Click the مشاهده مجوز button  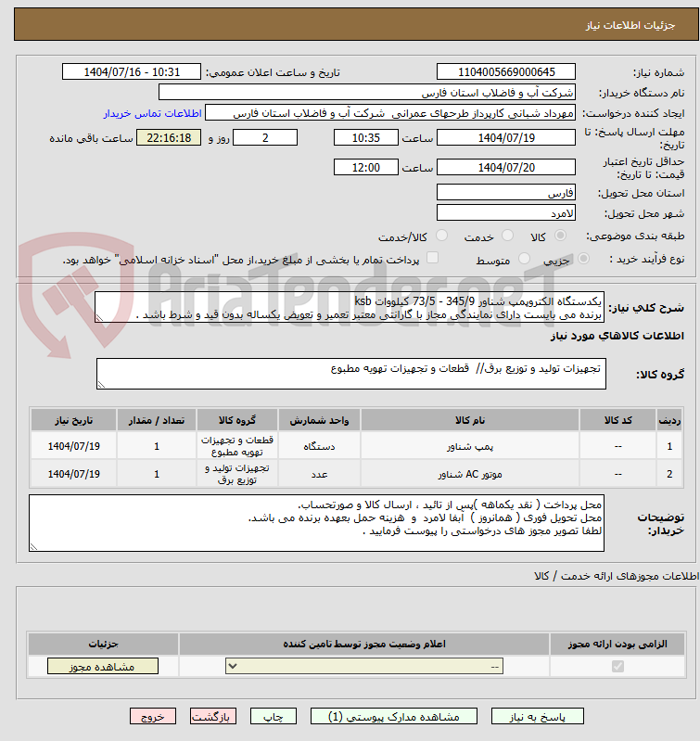(x=103, y=666)
